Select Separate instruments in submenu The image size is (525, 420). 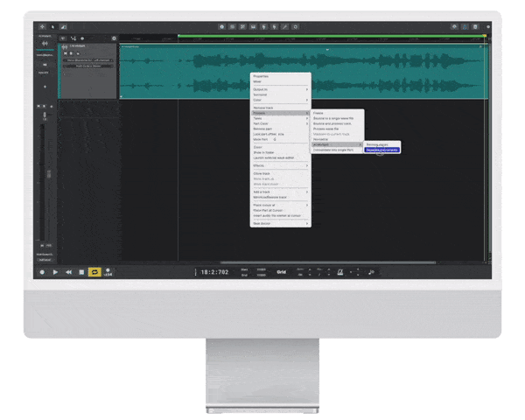point(382,150)
